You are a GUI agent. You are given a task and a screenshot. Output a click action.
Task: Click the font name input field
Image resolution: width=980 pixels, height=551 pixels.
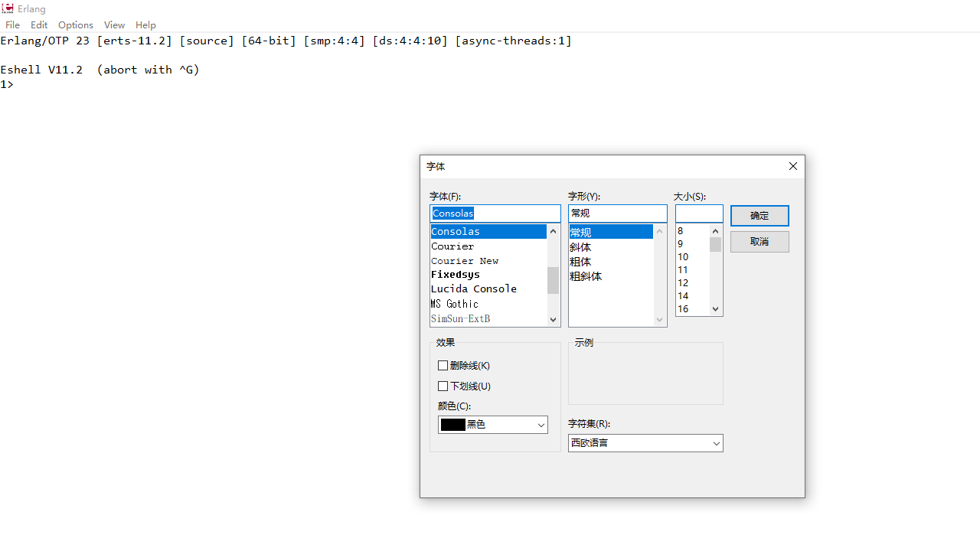click(x=495, y=214)
